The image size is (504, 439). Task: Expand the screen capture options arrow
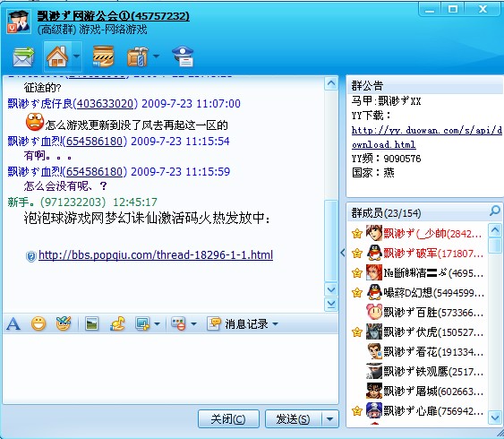157,323
